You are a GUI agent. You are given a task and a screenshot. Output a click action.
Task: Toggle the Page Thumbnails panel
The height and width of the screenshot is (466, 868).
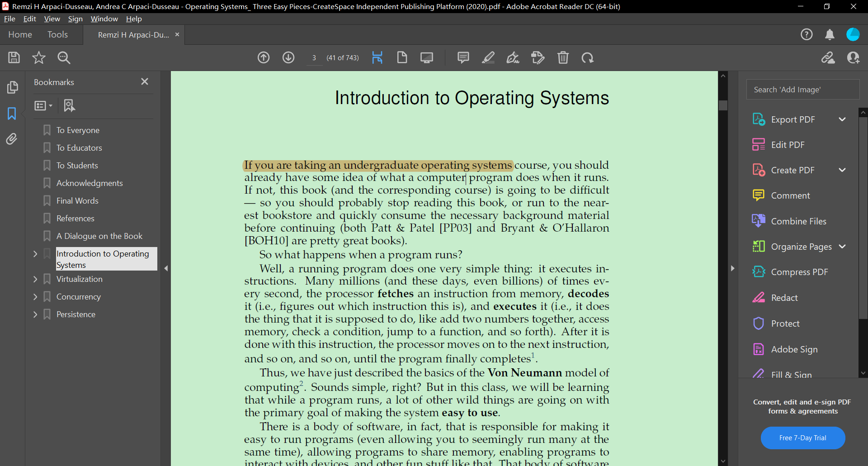pos(13,87)
